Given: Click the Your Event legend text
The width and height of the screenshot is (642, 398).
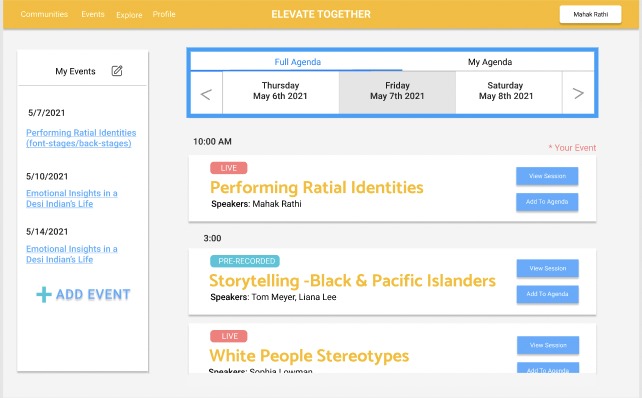Looking at the screenshot, I should click(572, 148).
